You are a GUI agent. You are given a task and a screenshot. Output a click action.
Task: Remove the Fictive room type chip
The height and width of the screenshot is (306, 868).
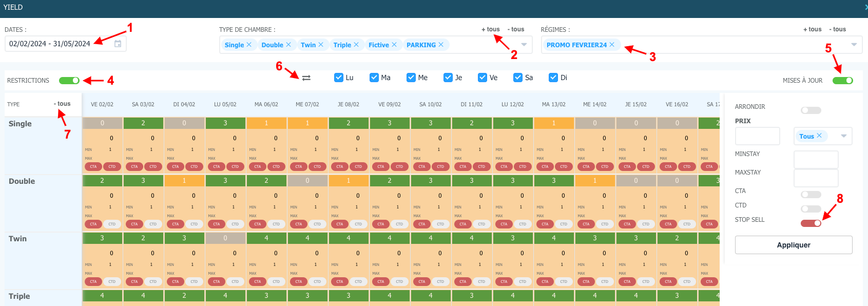394,45
